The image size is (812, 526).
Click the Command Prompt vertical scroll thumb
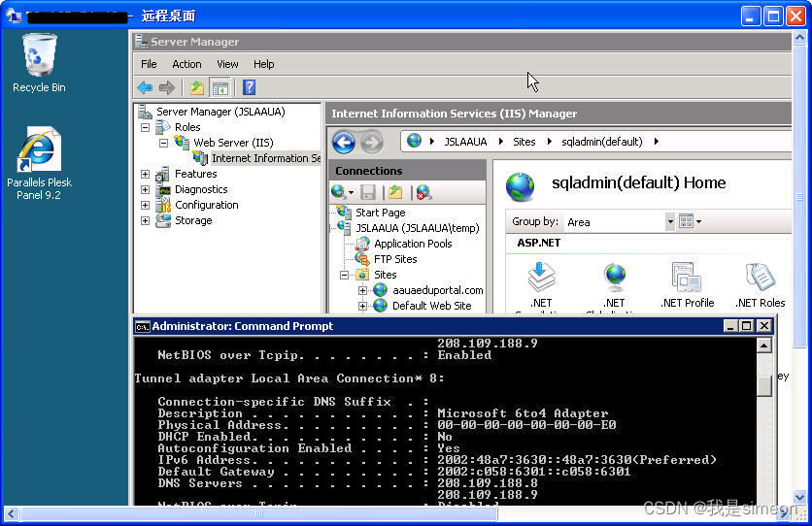764,386
